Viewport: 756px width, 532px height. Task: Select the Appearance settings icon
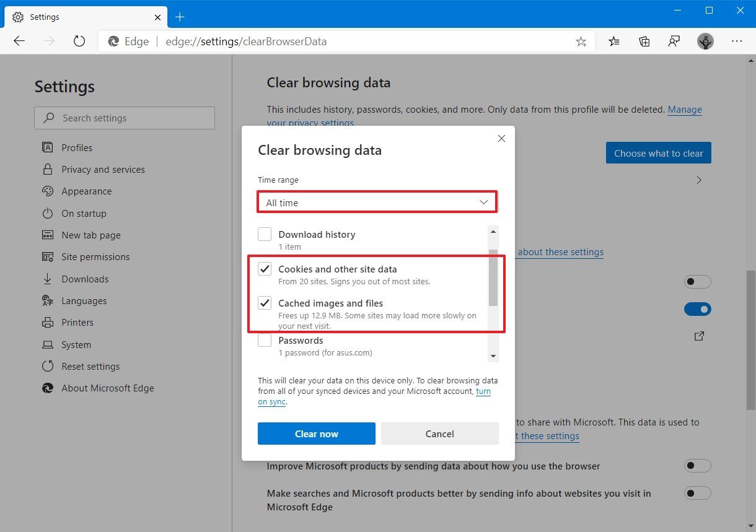48,191
